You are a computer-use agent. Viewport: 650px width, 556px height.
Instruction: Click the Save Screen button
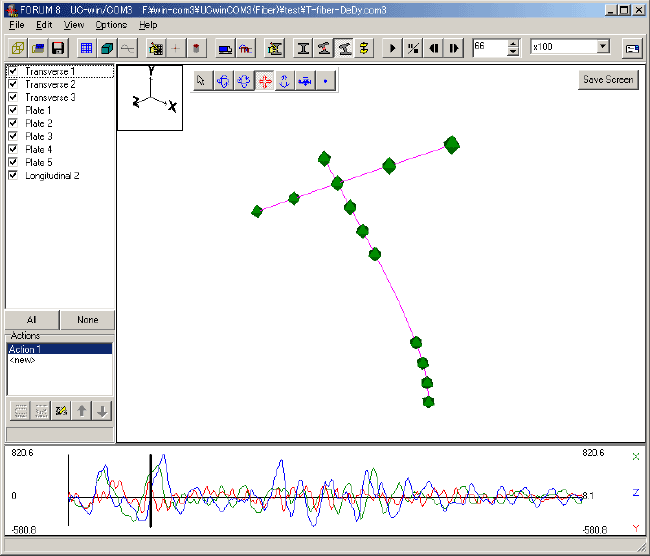pyautogui.click(x=607, y=80)
